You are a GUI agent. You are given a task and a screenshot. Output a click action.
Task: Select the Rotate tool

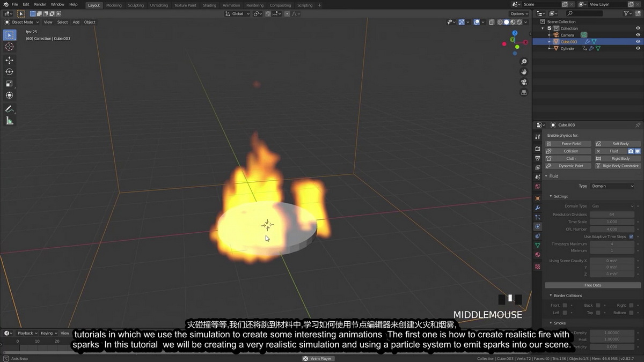click(x=9, y=72)
